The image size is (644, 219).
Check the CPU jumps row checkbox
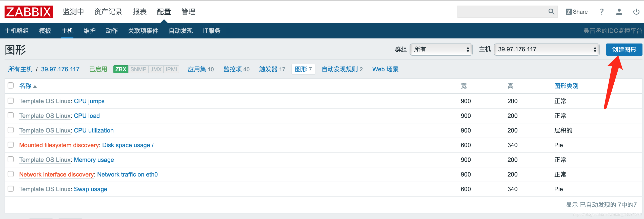point(11,101)
